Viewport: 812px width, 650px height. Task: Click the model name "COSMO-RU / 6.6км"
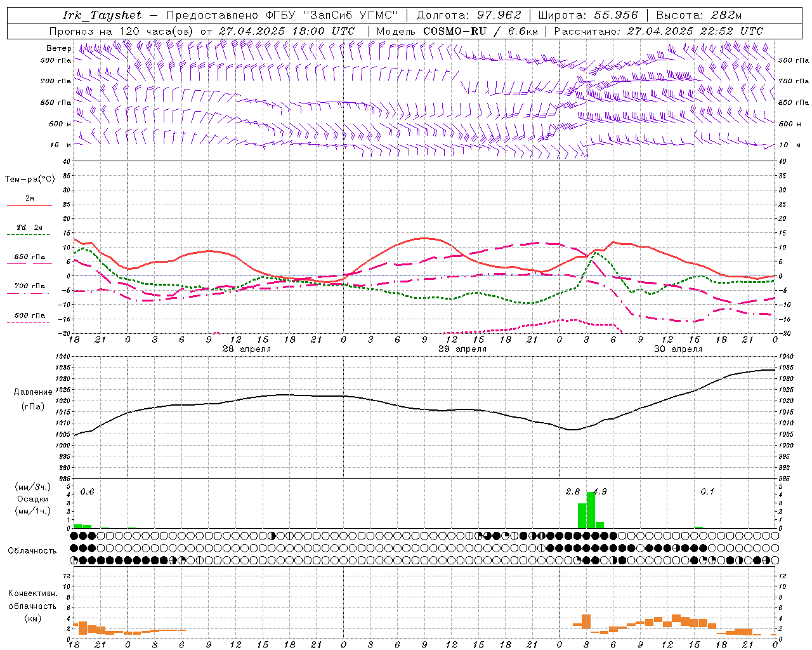tap(480, 31)
